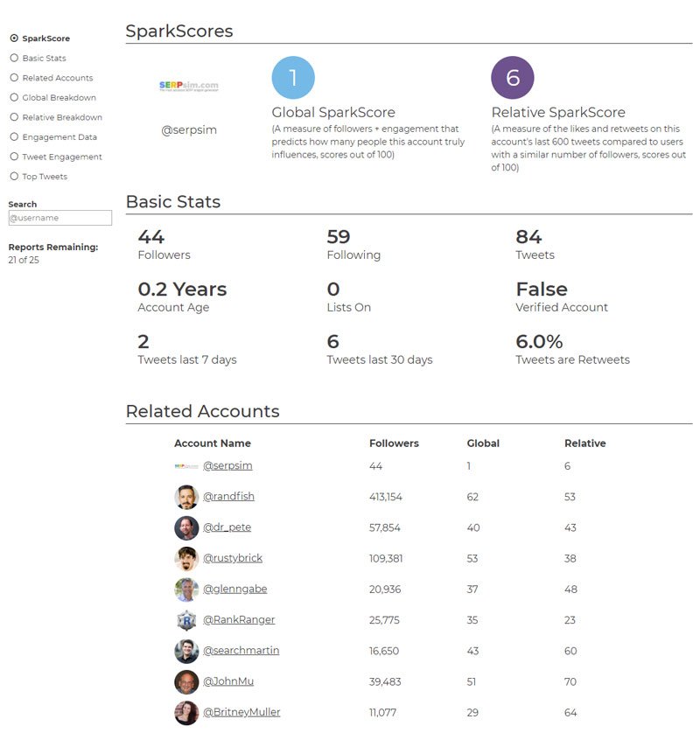The width and height of the screenshot is (700, 747).
Task: Click the @serpsim handle under the logo
Action: point(189,129)
